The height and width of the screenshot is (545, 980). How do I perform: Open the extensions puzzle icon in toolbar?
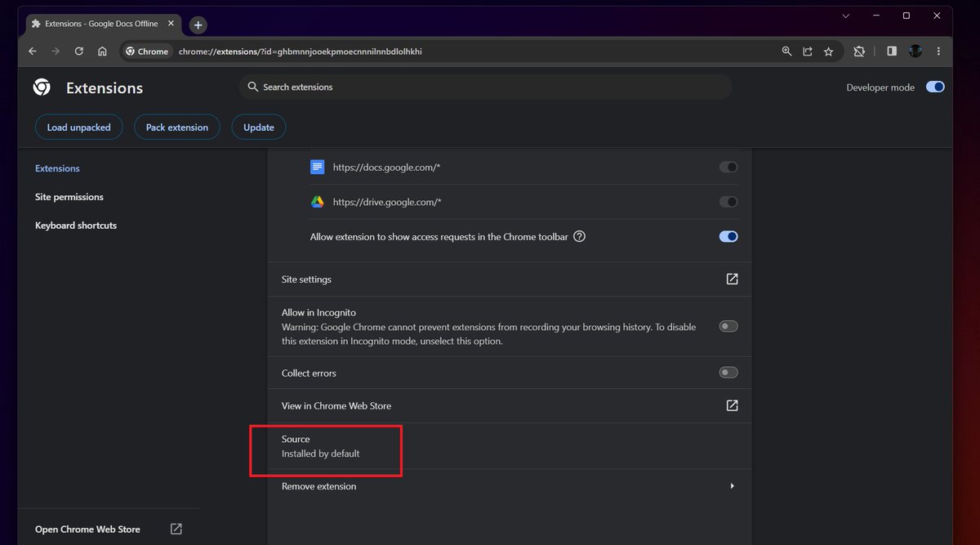pyautogui.click(x=859, y=51)
